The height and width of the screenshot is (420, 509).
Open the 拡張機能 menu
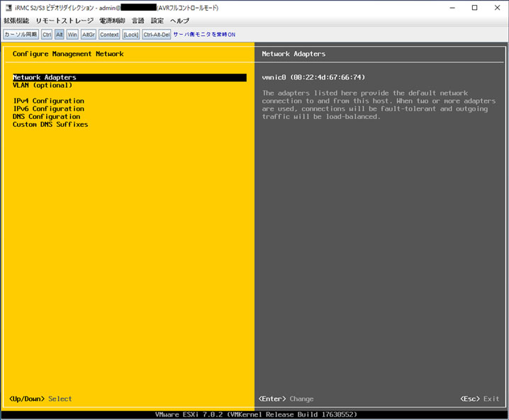coord(16,21)
